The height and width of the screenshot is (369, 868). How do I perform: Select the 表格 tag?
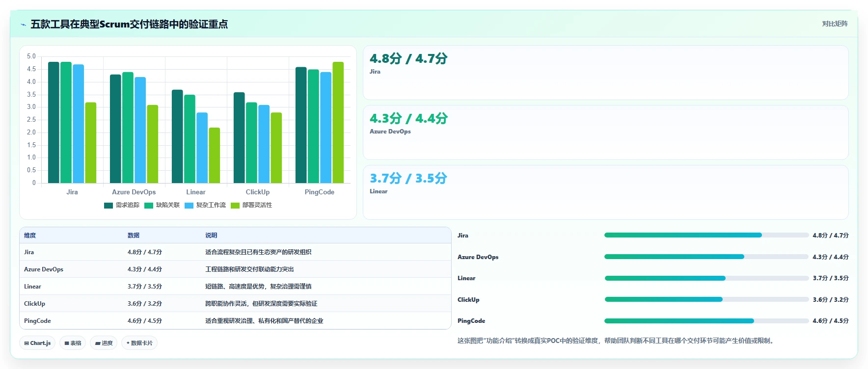coord(73,343)
